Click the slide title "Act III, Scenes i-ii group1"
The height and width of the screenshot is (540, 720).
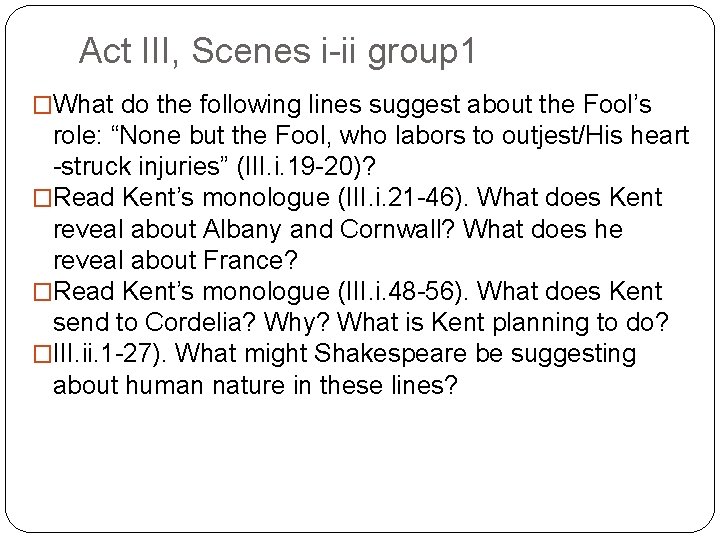277,50
